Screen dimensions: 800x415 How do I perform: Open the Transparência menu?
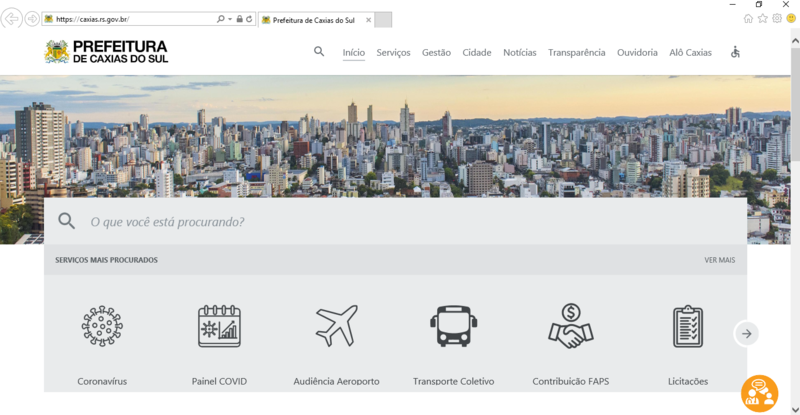[x=577, y=52]
